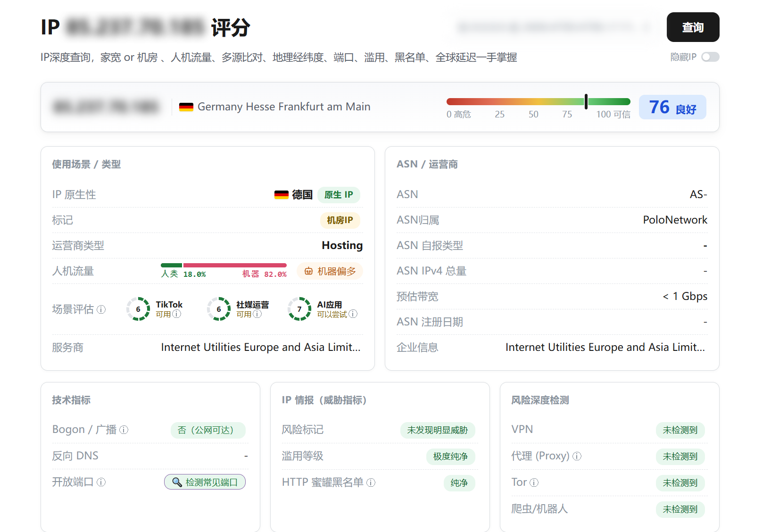The image size is (771, 532).
Task: Click the VPN 未检测到 badge
Action: coord(680,430)
